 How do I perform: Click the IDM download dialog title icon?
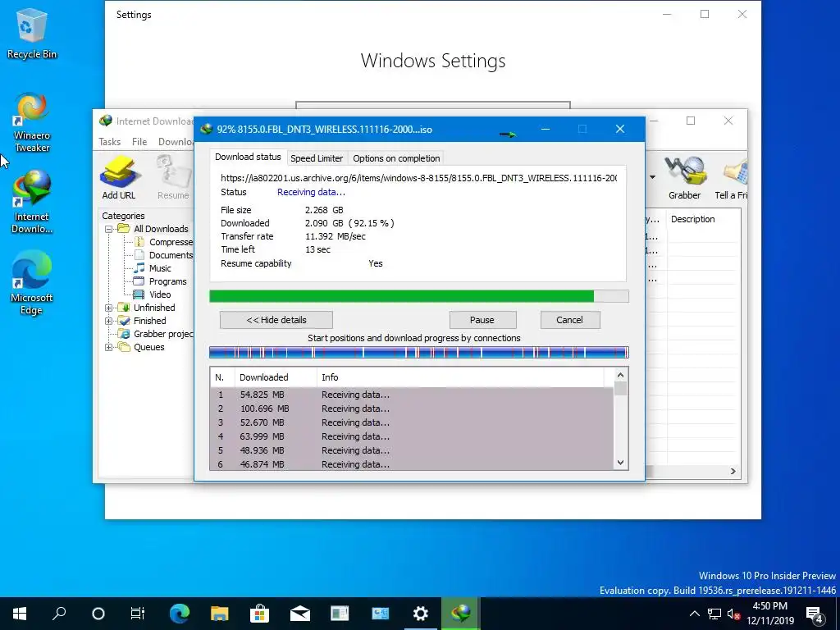[x=206, y=129]
